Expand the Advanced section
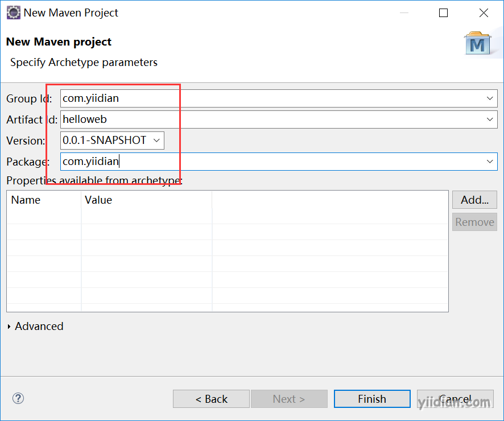504x421 pixels. pyautogui.click(x=9, y=327)
